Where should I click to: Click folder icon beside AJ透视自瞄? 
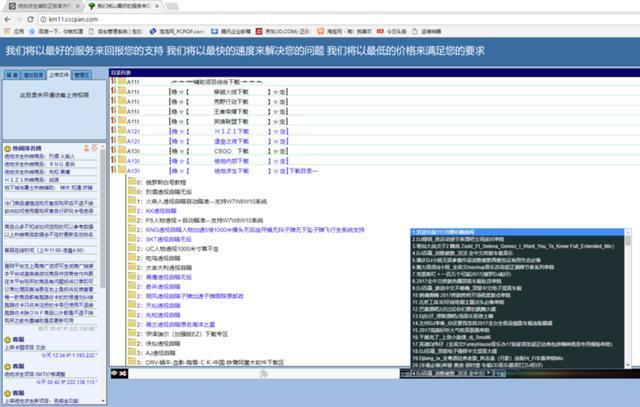pyautogui.click(x=131, y=352)
